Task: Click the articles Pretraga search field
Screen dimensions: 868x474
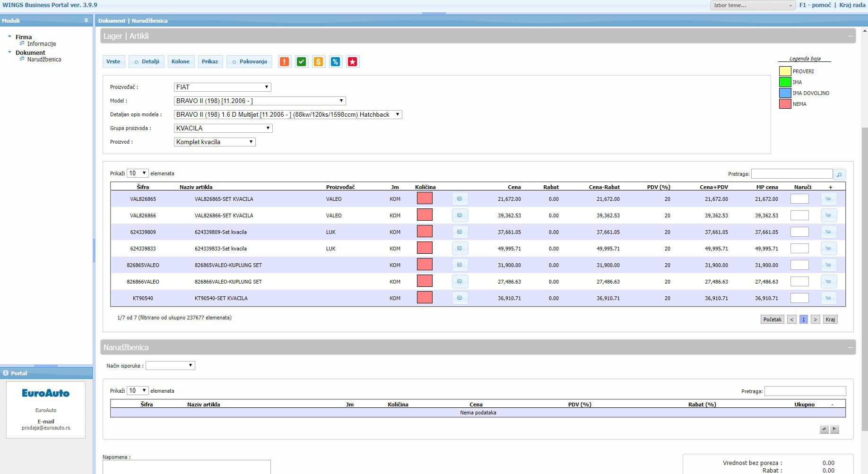Action: (792, 174)
